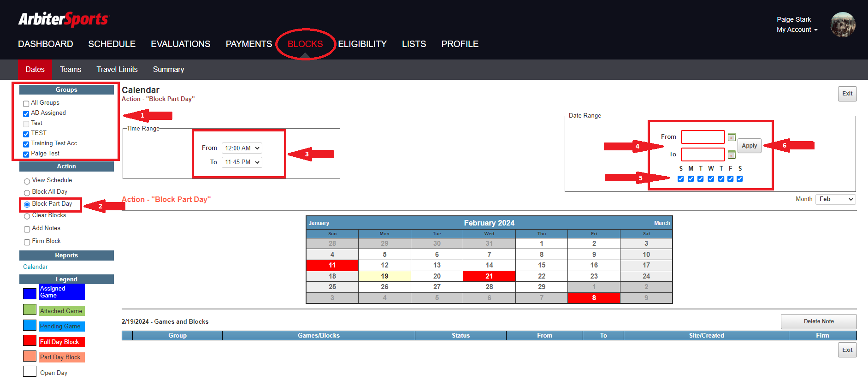This screenshot has height=392, width=868.
Task: Open the ELIGIBILITY menu
Action: click(362, 44)
